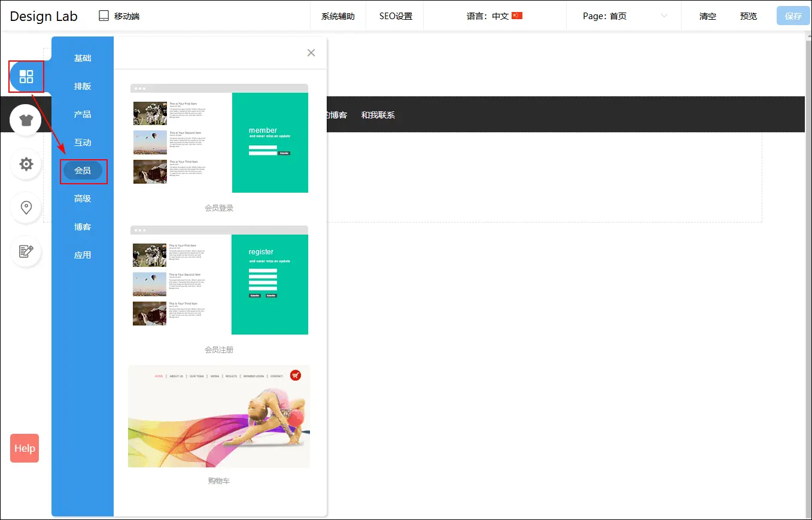Open the gear settings icon in sidebar
Viewport: 812px width, 520px height.
[26, 164]
